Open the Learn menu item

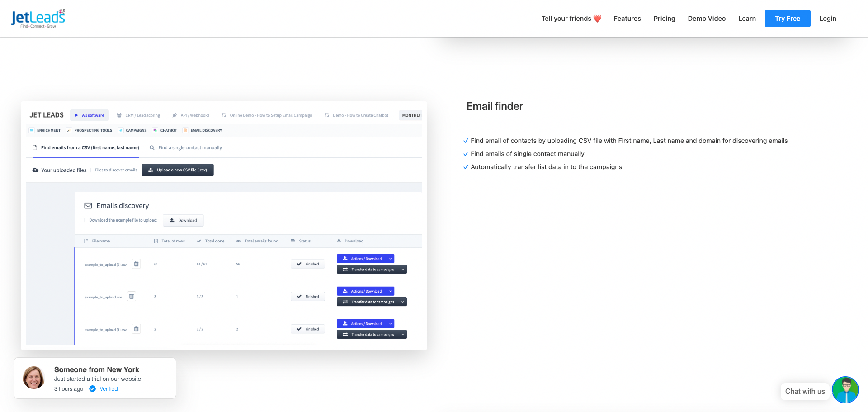coord(747,19)
